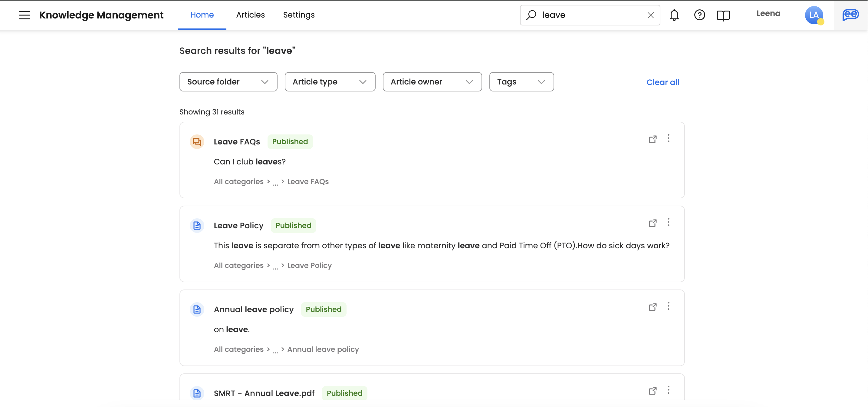Click the LA user avatar

[x=814, y=15]
